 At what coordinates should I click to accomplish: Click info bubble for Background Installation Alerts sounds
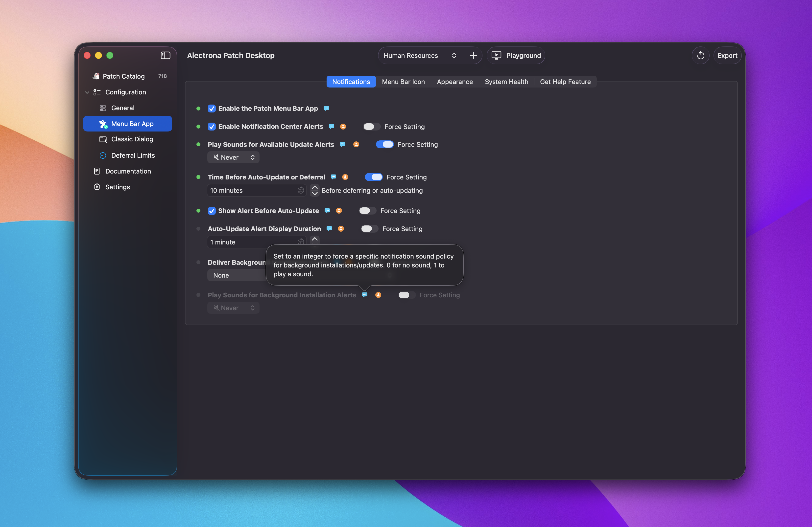365,295
